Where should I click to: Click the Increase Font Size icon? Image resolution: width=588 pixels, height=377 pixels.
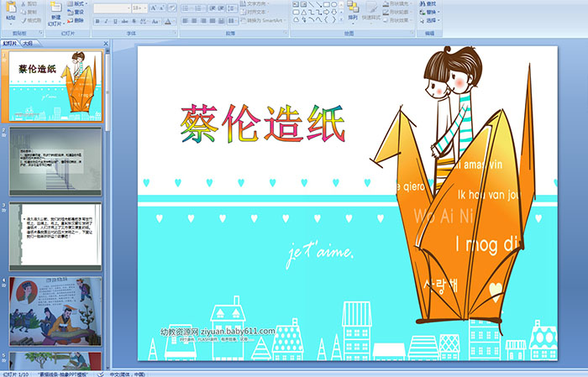[154, 8]
